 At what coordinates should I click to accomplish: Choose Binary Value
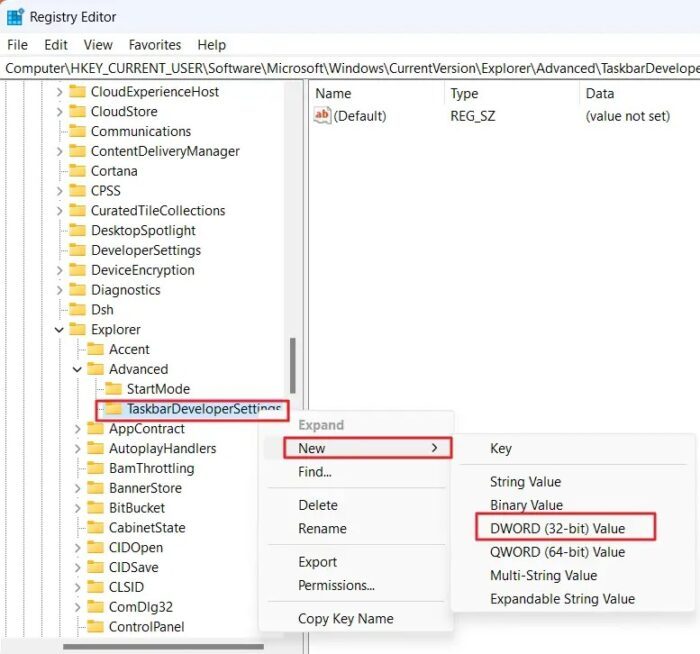pyautogui.click(x=526, y=505)
